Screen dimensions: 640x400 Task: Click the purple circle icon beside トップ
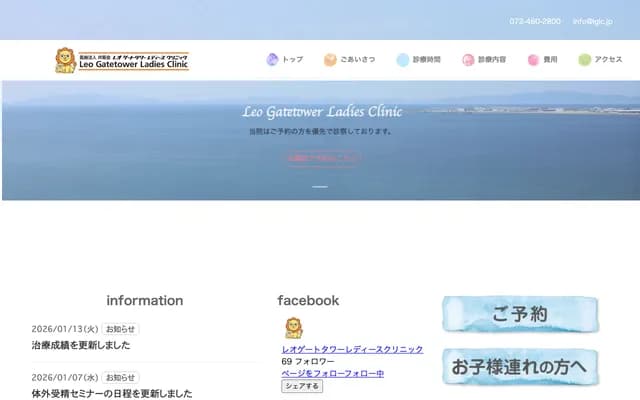pos(272,60)
